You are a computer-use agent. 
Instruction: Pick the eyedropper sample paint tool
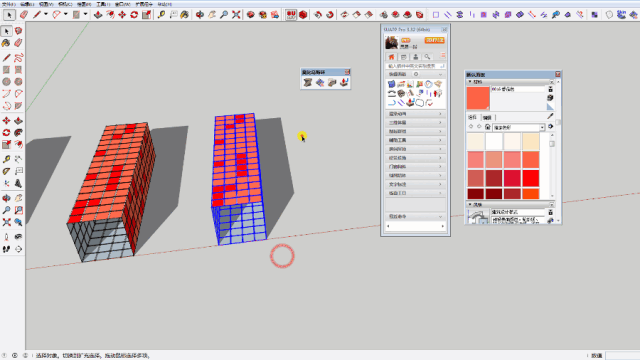550,117
